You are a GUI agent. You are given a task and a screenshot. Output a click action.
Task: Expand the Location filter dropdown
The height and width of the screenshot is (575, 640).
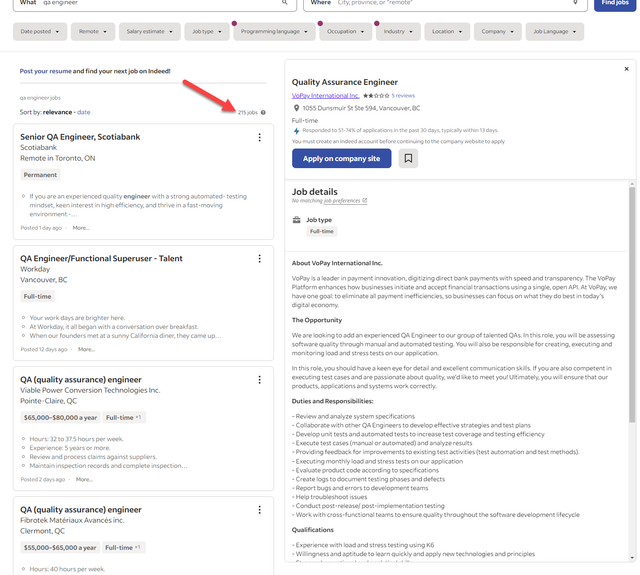coord(447,31)
